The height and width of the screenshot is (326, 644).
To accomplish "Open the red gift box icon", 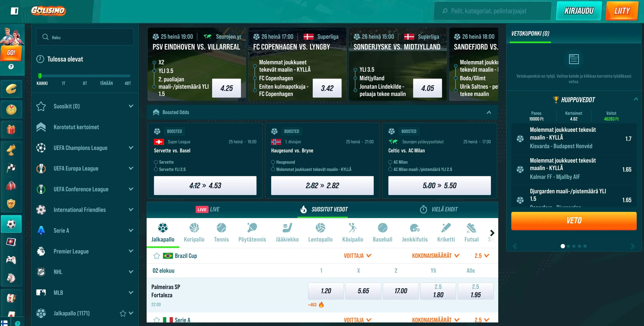I will pyautogui.click(x=11, y=130).
